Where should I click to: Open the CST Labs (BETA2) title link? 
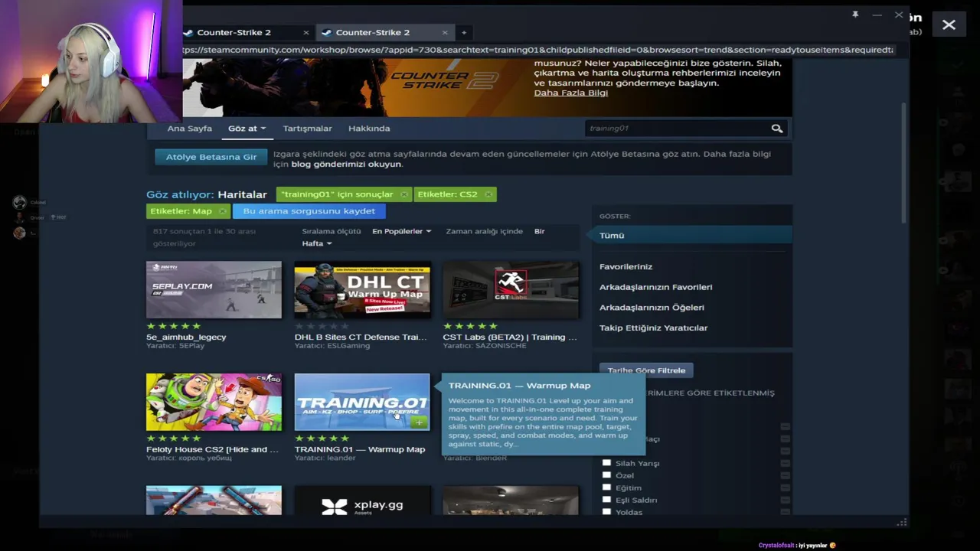click(x=509, y=337)
